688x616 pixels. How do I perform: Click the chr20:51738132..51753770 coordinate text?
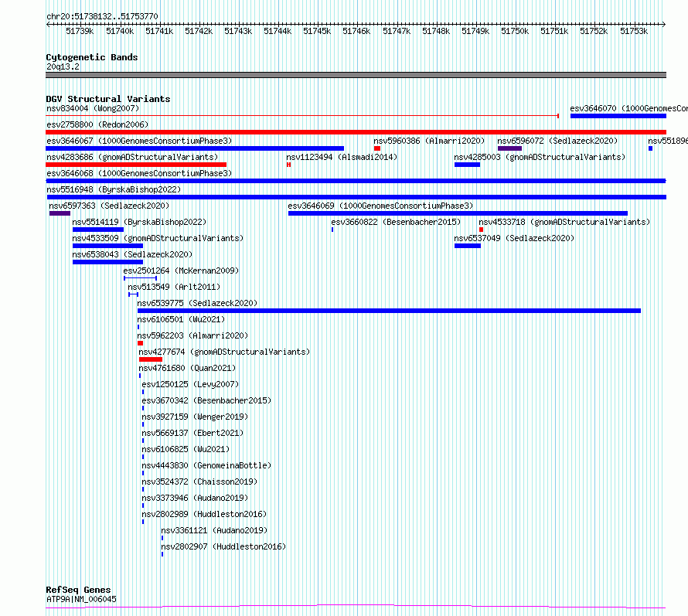tap(102, 17)
